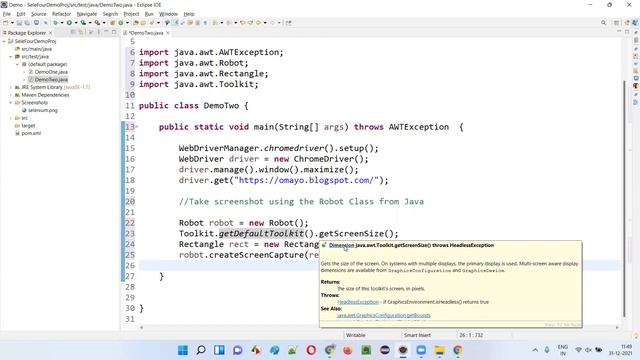
Task: Select the target folder in tree
Action: 28,126
